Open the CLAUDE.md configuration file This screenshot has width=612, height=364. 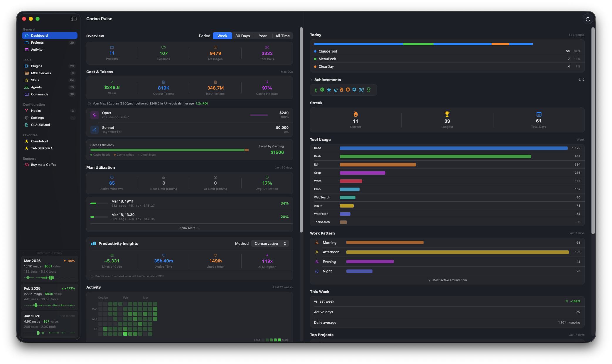(41, 125)
